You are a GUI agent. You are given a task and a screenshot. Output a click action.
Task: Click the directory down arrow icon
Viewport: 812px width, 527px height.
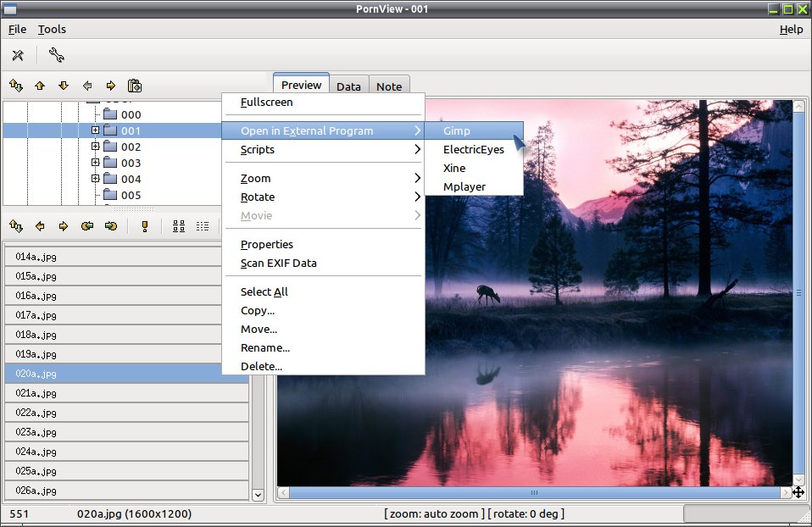[64, 86]
